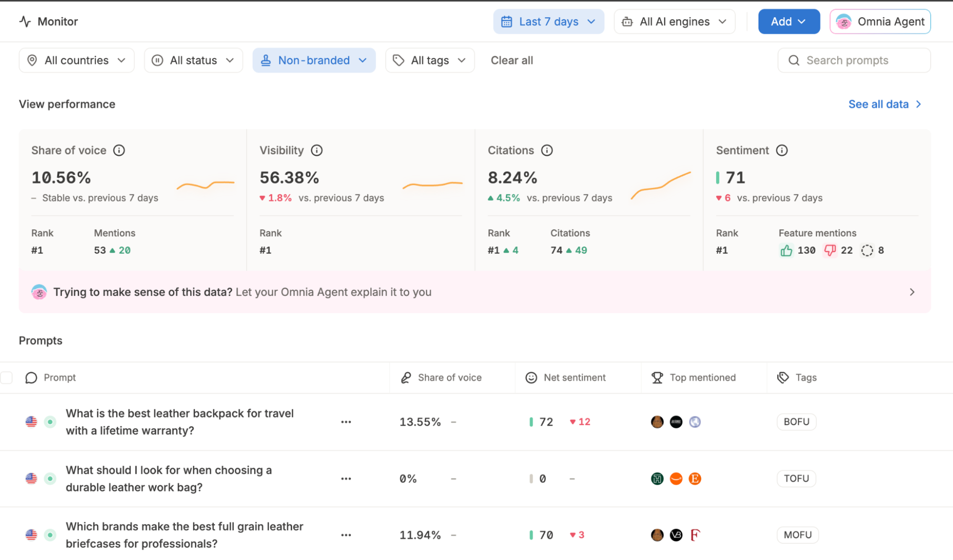Click Clear all filters
Image resolution: width=953 pixels, height=560 pixels.
click(x=512, y=61)
